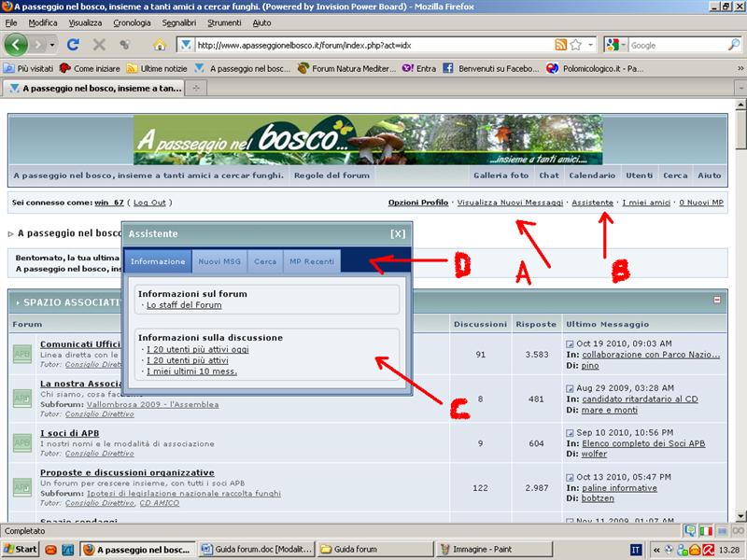Open the Guida forum folder taskbar button
747x560 pixels.
(x=374, y=549)
